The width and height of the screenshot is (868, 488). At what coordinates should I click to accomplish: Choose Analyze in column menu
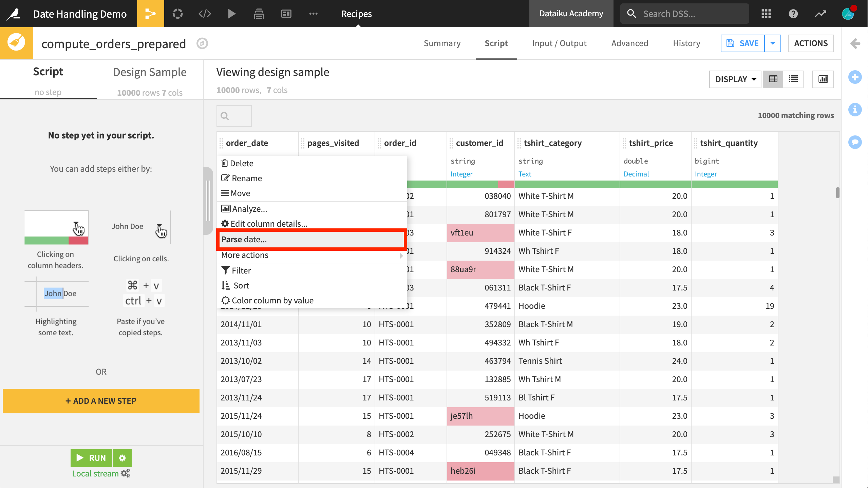pos(312,209)
